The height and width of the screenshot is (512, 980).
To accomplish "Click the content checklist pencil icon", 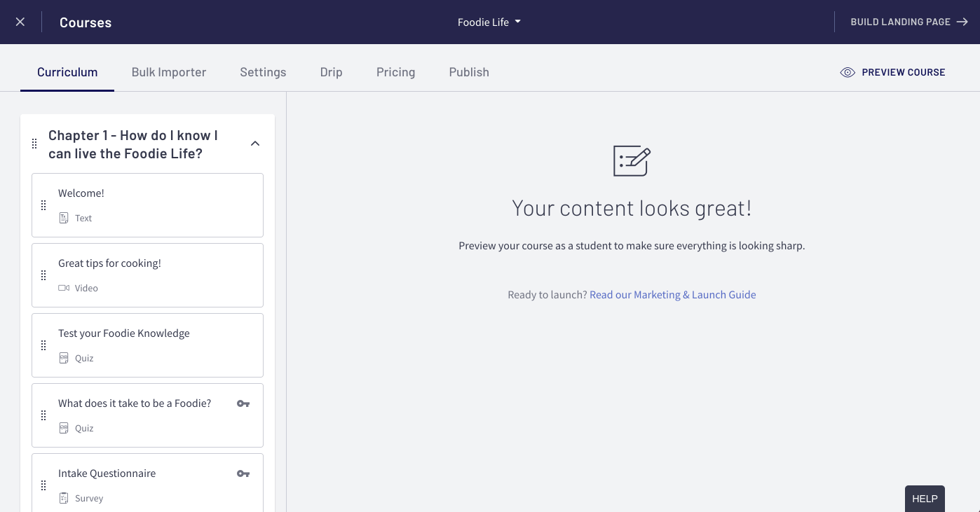I will pos(632,161).
